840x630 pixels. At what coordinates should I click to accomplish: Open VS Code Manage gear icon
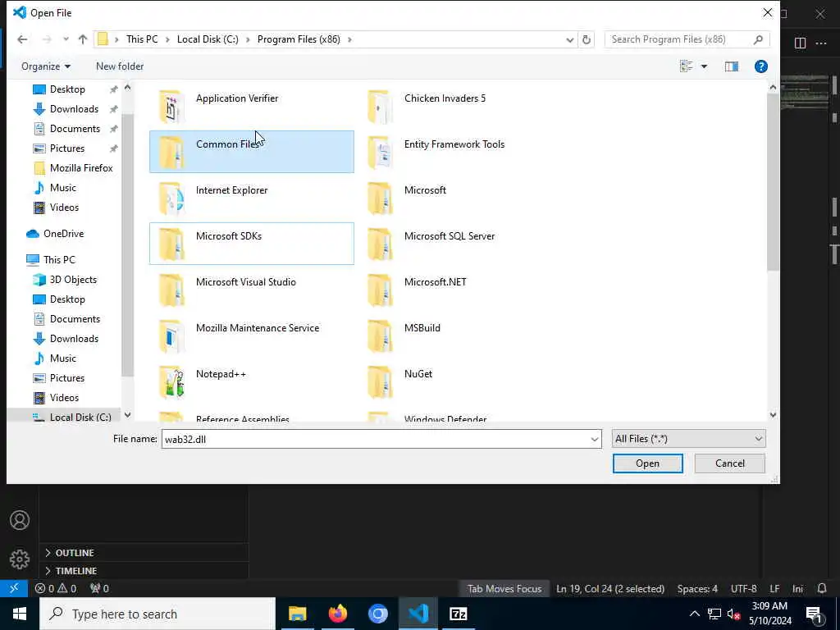20,559
